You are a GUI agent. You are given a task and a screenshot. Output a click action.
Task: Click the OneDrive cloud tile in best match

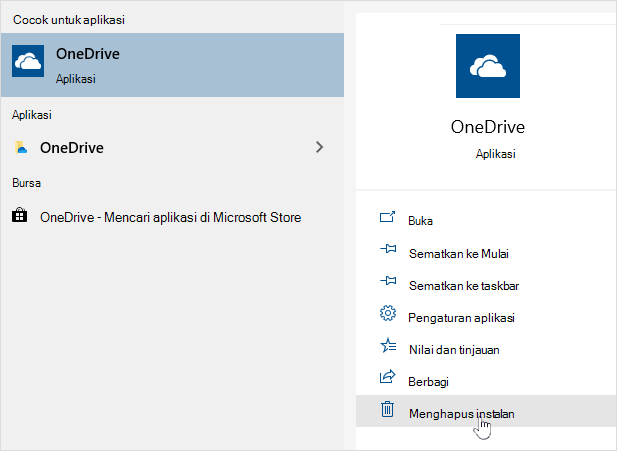28,61
